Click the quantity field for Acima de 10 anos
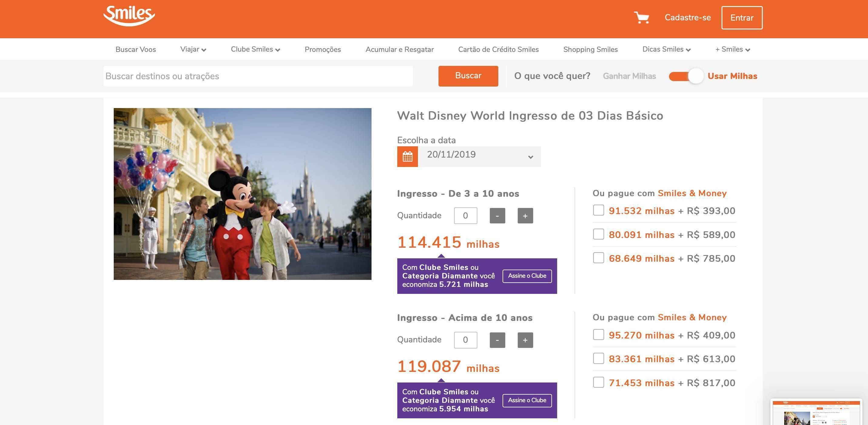The height and width of the screenshot is (425, 868). [465, 340]
